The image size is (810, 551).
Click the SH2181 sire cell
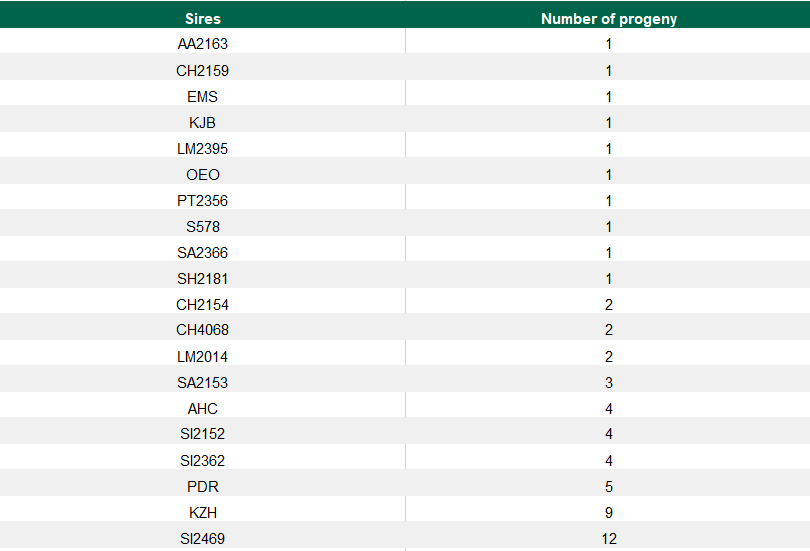(203, 279)
